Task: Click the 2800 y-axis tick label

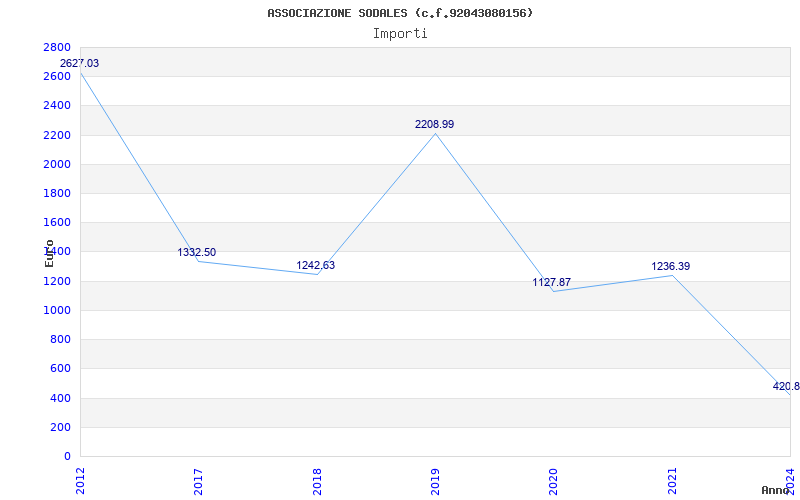Action: click(57, 47)
